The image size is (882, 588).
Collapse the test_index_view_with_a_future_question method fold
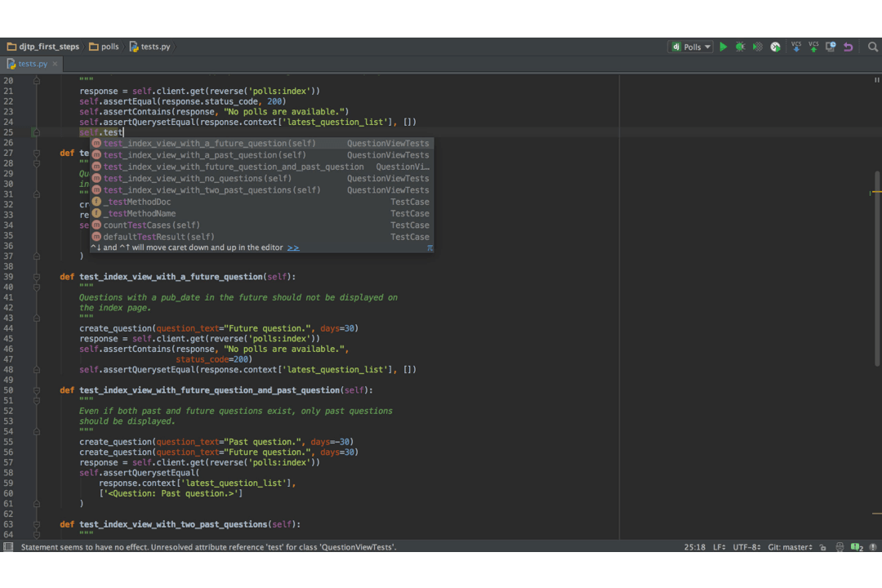(36, 277)
